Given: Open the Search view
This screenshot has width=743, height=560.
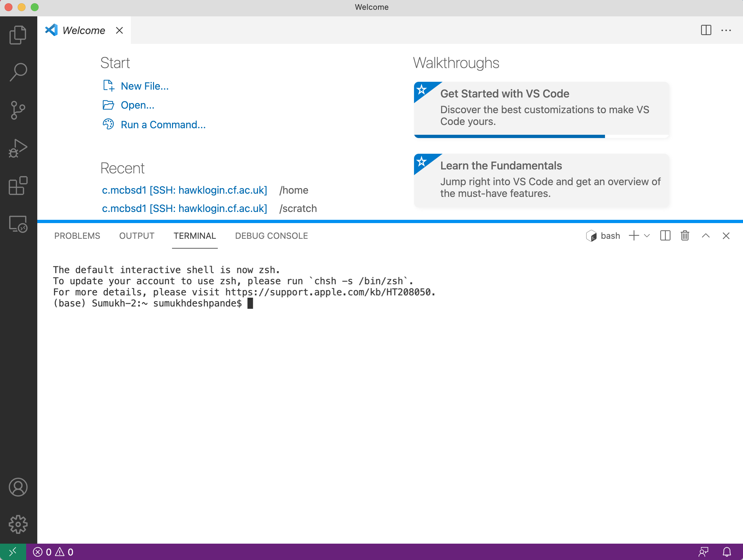Looking at the screenshot, I should coord(18,72).
